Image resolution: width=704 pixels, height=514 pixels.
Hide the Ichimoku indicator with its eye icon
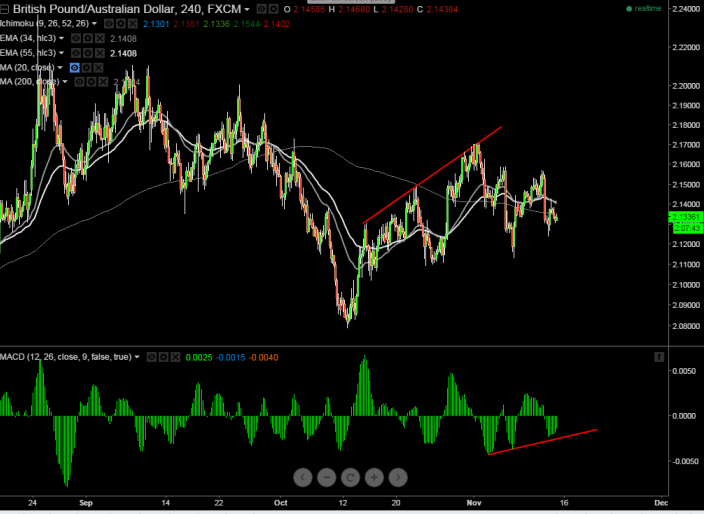(109, 23)
